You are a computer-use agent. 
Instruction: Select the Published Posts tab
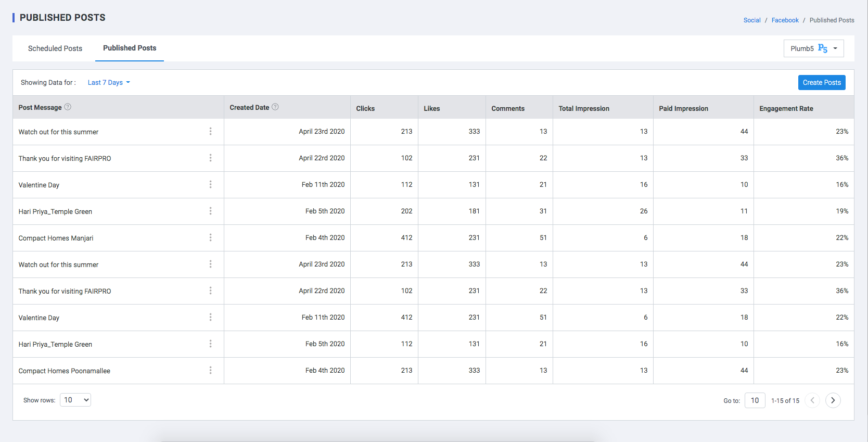tap(130, 48)
